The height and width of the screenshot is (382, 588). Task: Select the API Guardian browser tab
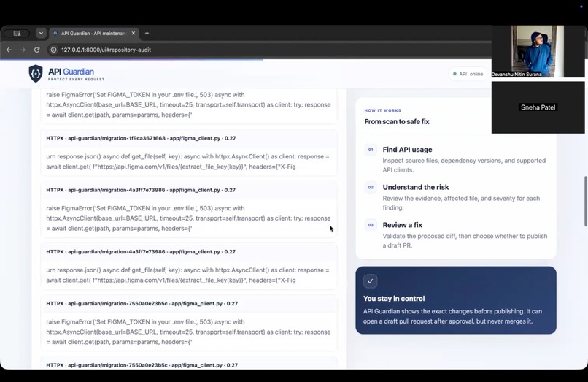pyautogui.click(x=94, y=33)
